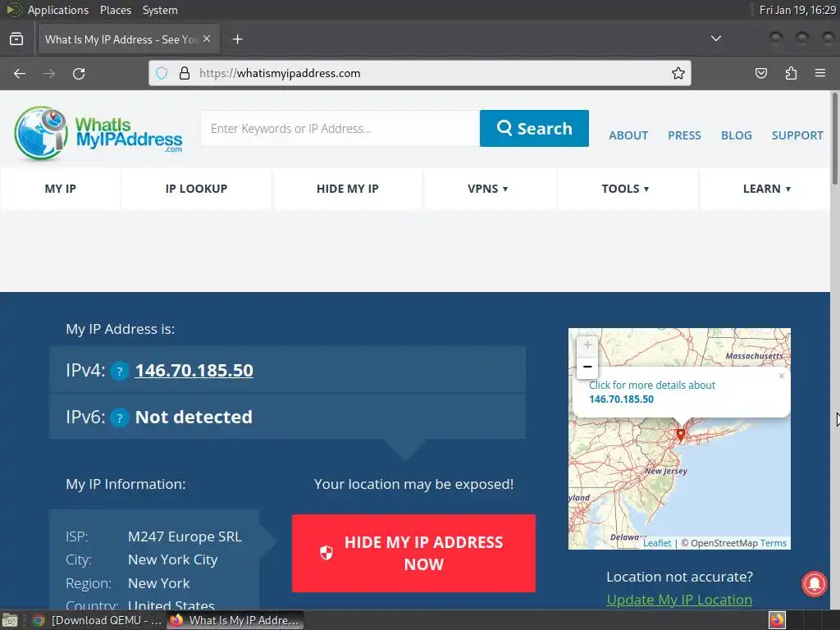The image size is (840, 630).
Task: View site security via padlock icon
Action: click(185, 73)
